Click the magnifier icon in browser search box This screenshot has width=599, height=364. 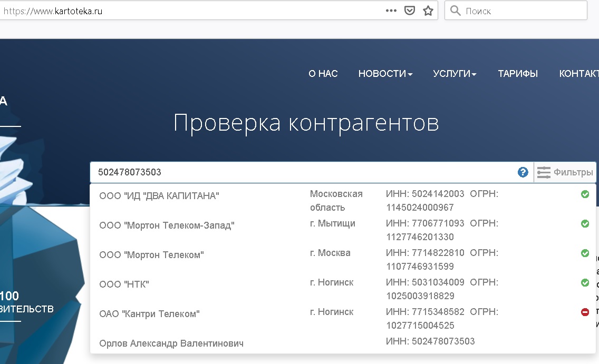[456, 11]
